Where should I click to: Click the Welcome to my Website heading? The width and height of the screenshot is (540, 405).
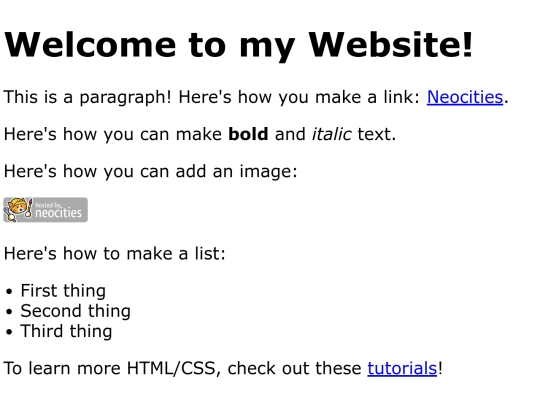(238, 45)
